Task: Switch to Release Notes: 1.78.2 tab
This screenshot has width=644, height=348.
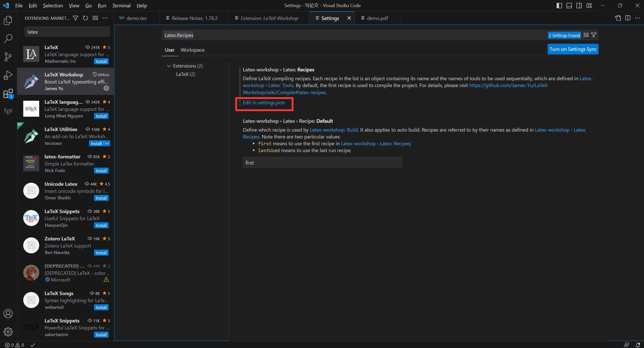Action: (x=194, y=18)
